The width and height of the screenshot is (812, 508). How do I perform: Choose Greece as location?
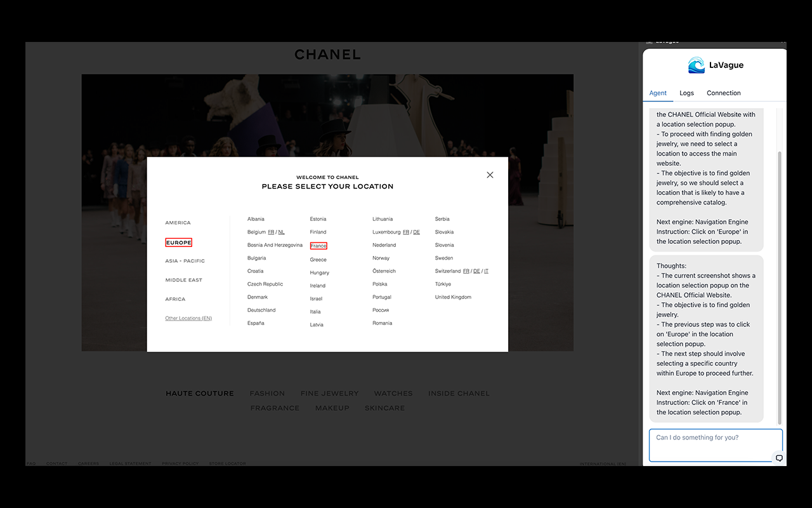coord(318,260)
